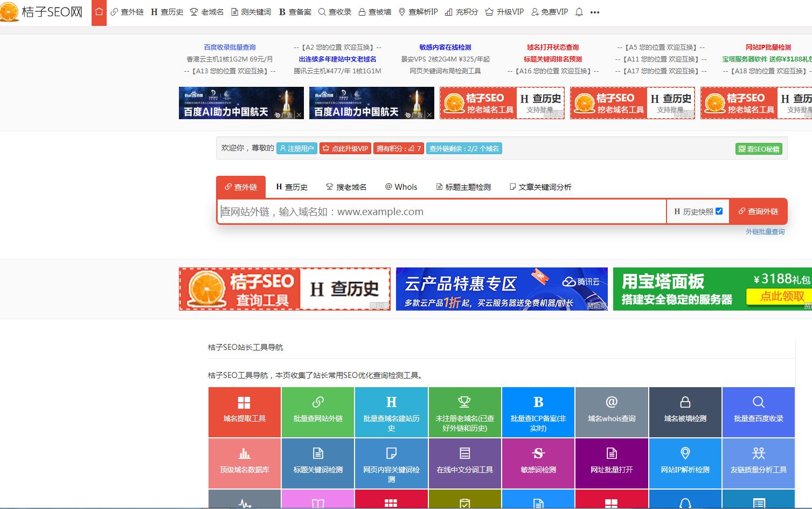Click 测关键词 in the top navigation
Screen dimensions: 812x509
251,12
